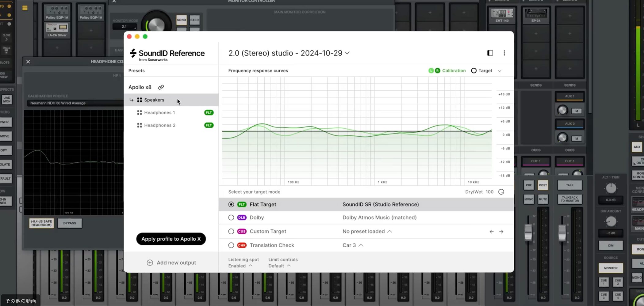The image size is (644, 306).
Task: Click the plus icon for Add new output
Action: [150, 263]
